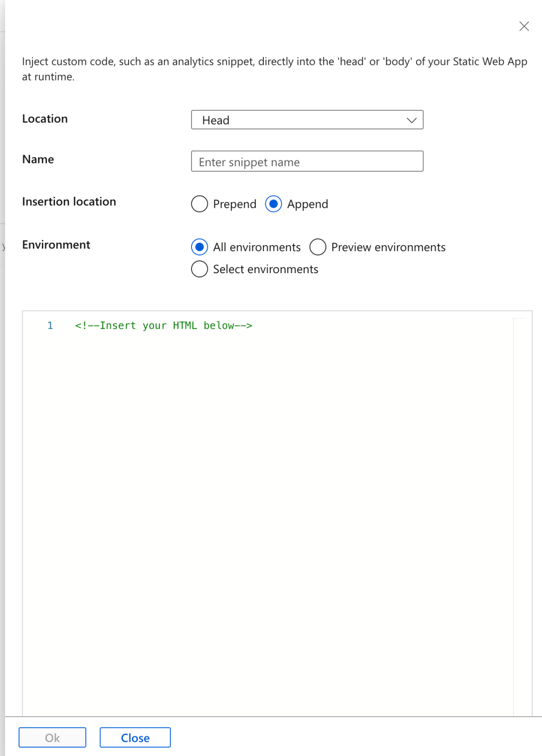Select Append insertion location
The width and height of the screenshot is (542, 756).
click(274, 204)
